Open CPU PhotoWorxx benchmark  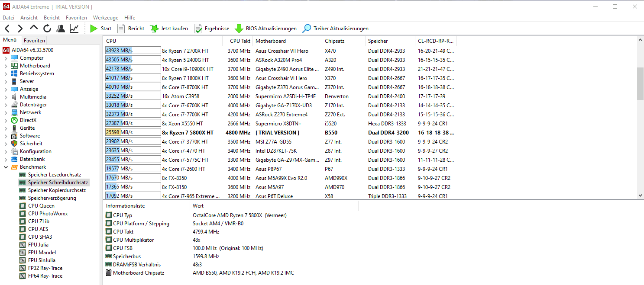pos(48,214)
